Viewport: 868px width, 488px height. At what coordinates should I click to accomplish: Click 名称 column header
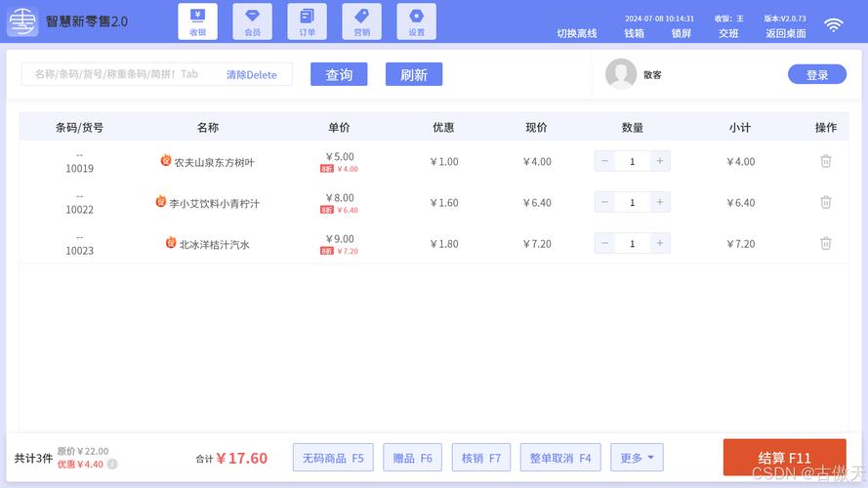[x=208, y=127]
